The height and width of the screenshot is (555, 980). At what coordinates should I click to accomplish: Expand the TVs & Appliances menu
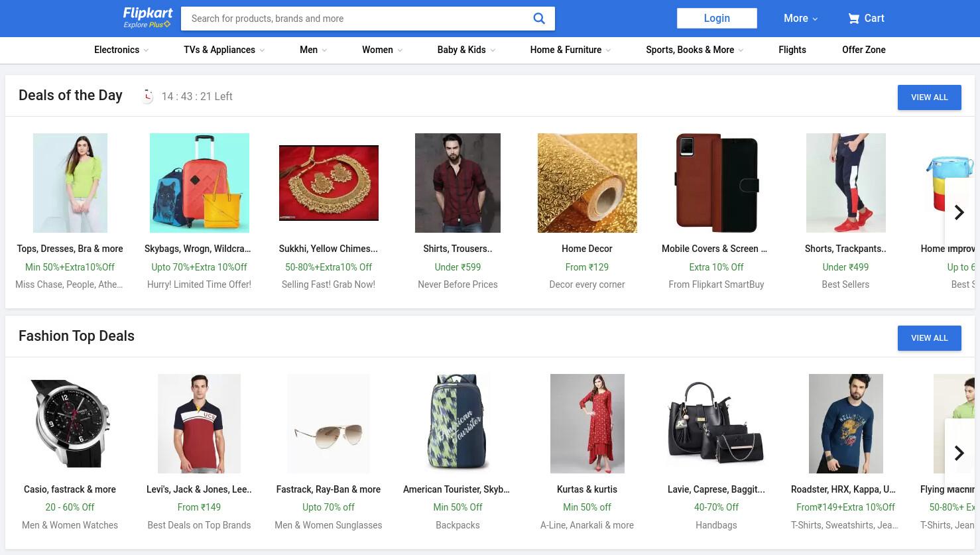click(x=224, y=50)
